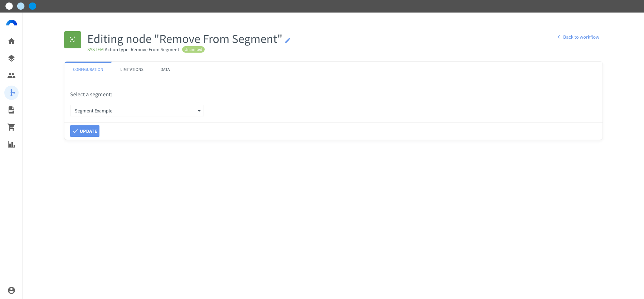Click the pencil icon to rename node

[288, 40]
